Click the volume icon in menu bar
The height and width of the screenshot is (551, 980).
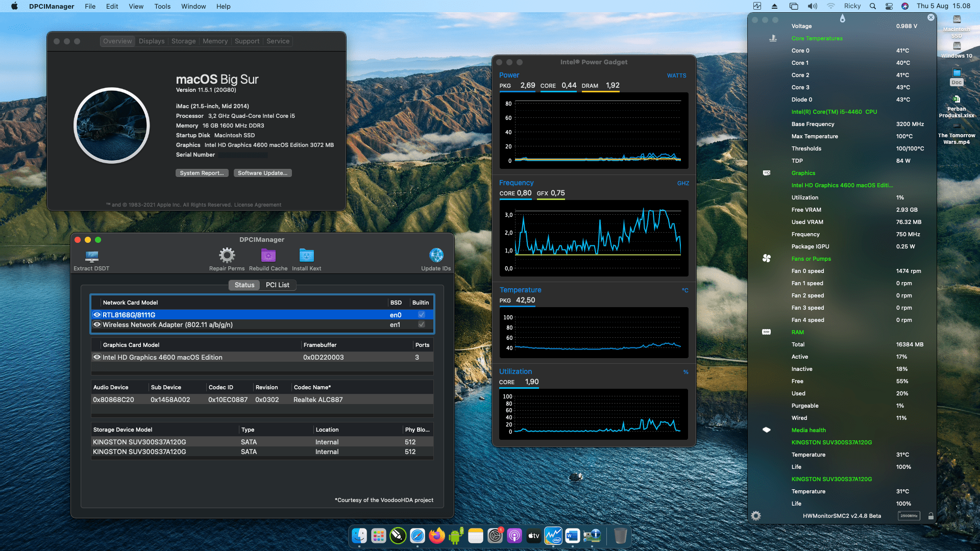pyautogui.click(x=812, y=6)
